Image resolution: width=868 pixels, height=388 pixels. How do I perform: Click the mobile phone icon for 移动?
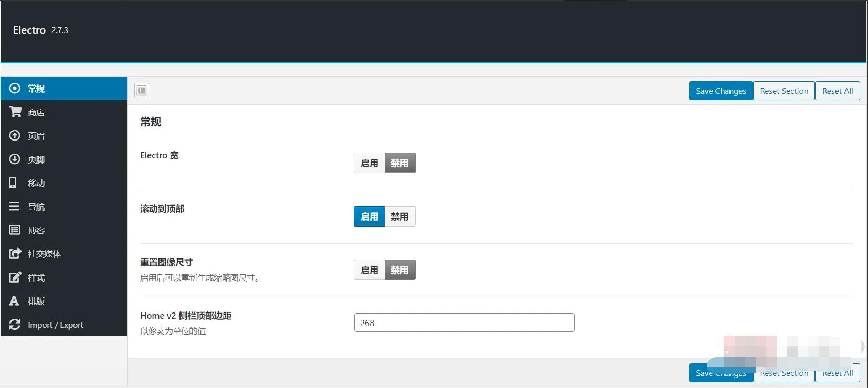[13, 182]
